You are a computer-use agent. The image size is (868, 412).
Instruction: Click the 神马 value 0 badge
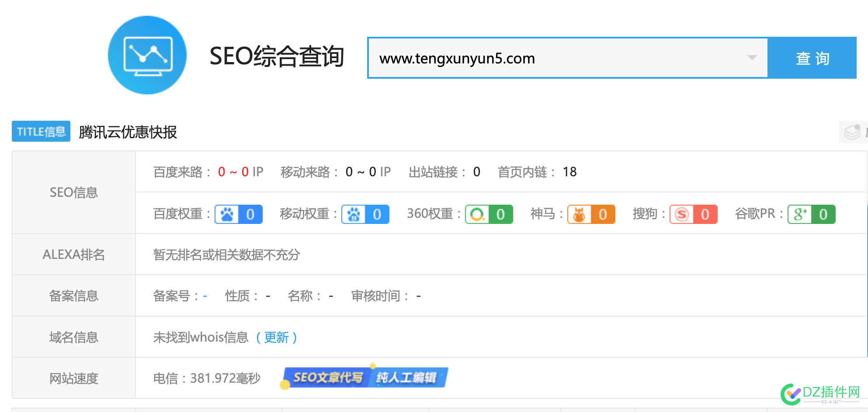point(603,214)
